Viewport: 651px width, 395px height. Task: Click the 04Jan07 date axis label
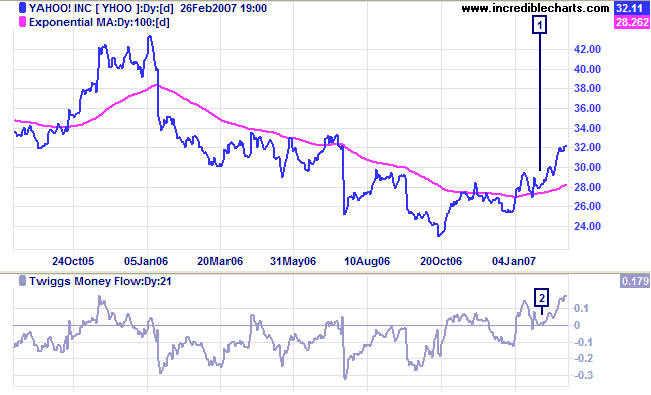[514, 261]
